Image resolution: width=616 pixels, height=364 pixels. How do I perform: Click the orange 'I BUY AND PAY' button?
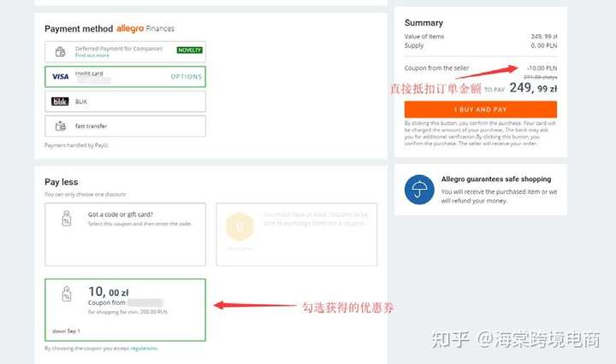tap(481, 109)
